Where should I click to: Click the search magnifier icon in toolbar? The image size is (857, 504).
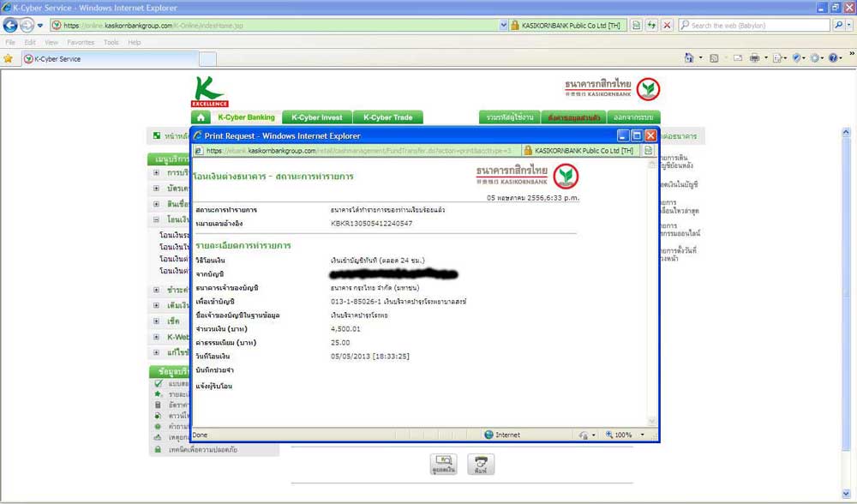[x=838, y=26]
